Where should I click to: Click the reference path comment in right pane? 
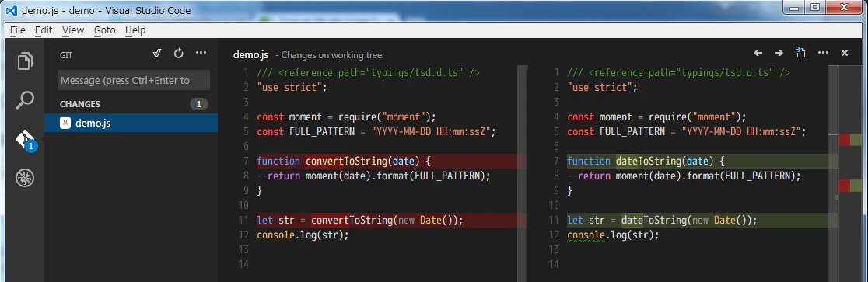pyautogui.click(x=679, y=72)
